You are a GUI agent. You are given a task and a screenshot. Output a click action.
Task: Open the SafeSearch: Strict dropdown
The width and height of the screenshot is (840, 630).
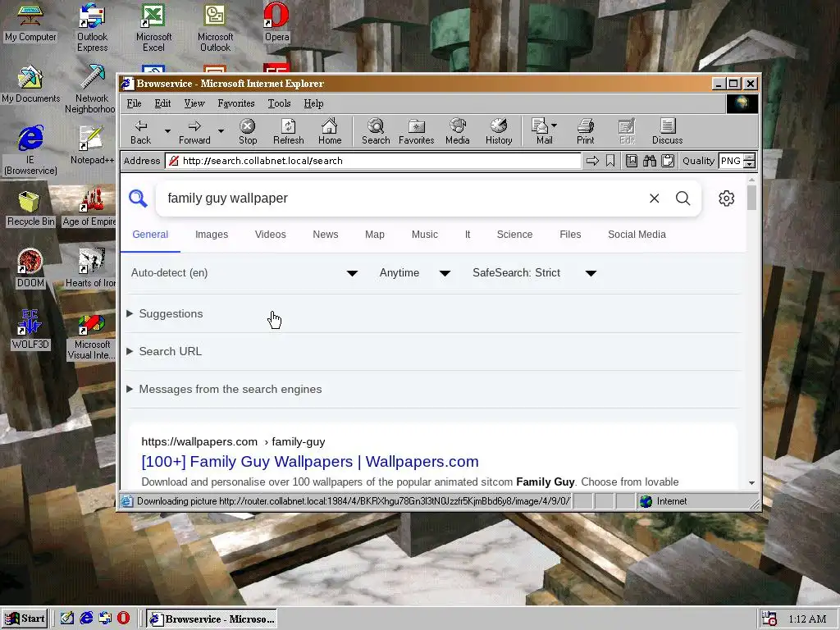(x=534, y=273)
